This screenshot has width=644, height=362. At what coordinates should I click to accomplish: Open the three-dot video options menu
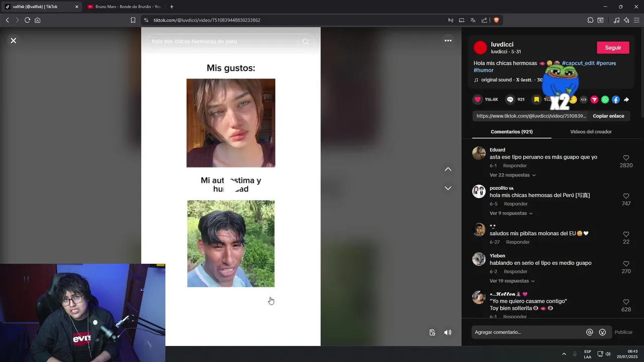tap(448, 40)
